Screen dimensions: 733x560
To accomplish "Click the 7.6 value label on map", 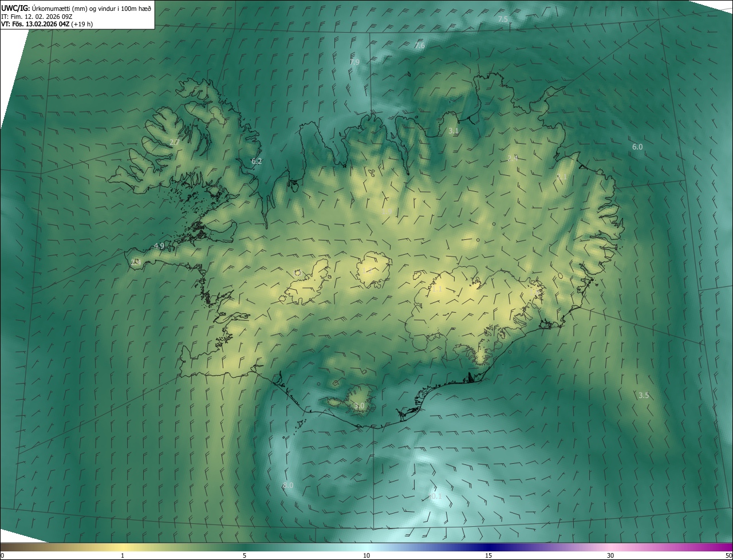I will point(420,46).
